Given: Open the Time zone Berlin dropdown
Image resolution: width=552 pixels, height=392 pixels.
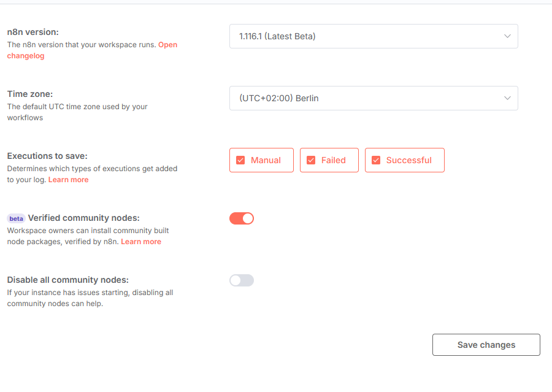Looking at the screenshot, I should (374, 98).
